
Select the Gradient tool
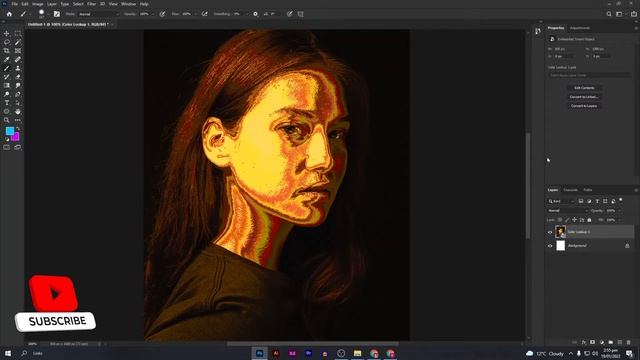pyautogui.click(x=7, y=85)
